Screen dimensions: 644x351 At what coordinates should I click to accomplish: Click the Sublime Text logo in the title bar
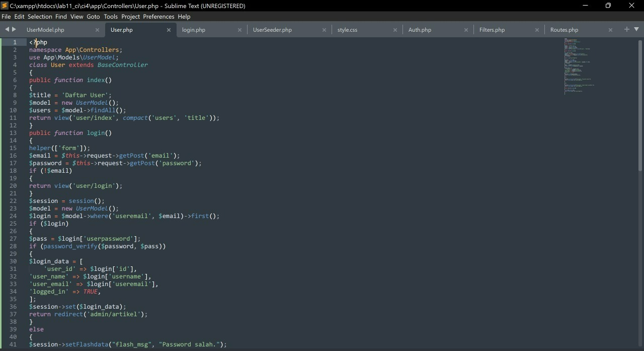[x=5, y=6]
